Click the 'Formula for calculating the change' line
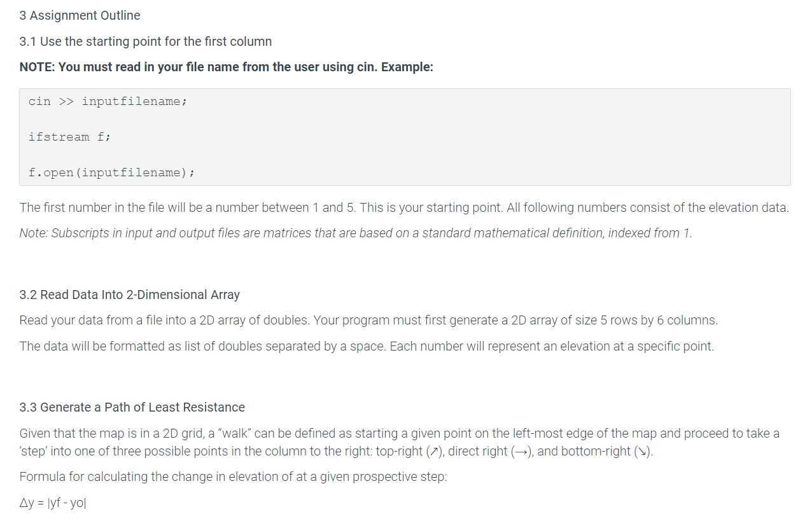Viewport: 812px width, 521px height. 233,476
